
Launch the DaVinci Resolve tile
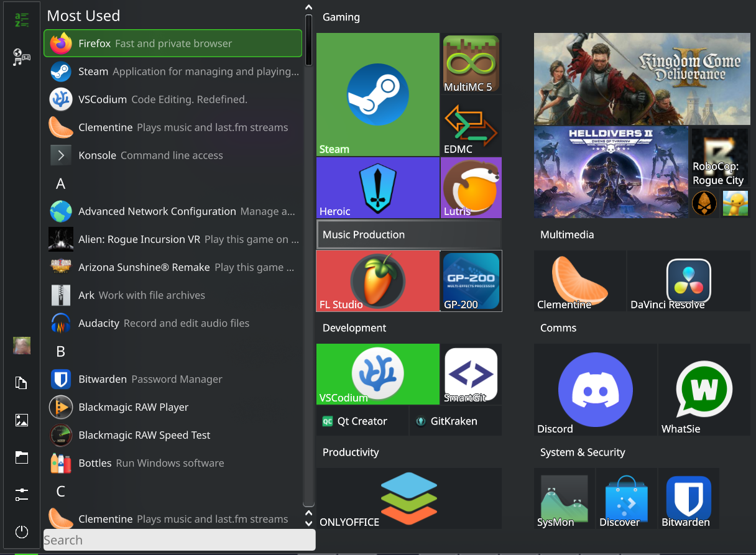click(x=689, y=281)
